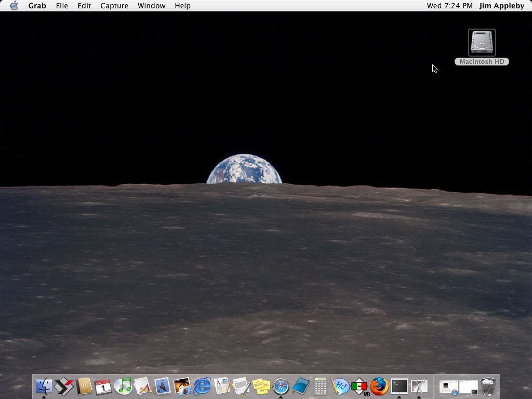Launch TextEdit from the Dock
The width and height of the screenshot is (532, 399).
point(241,386)
